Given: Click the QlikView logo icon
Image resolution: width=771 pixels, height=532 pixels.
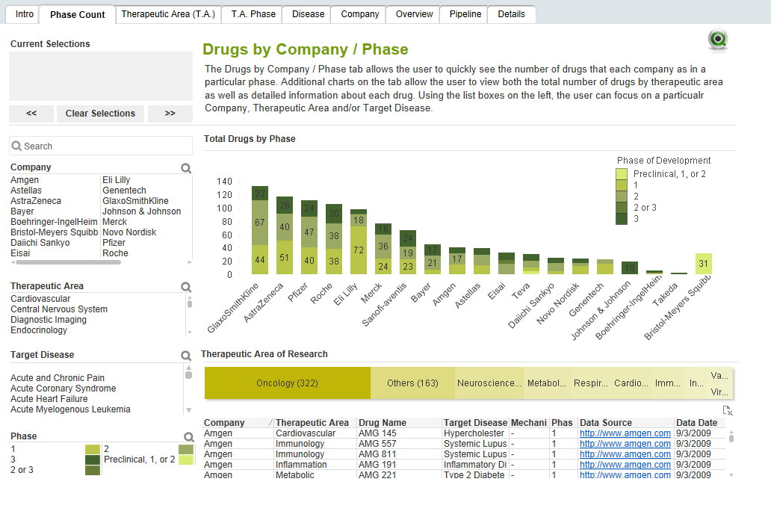Looking at the screenshot, I should (718, 40).
